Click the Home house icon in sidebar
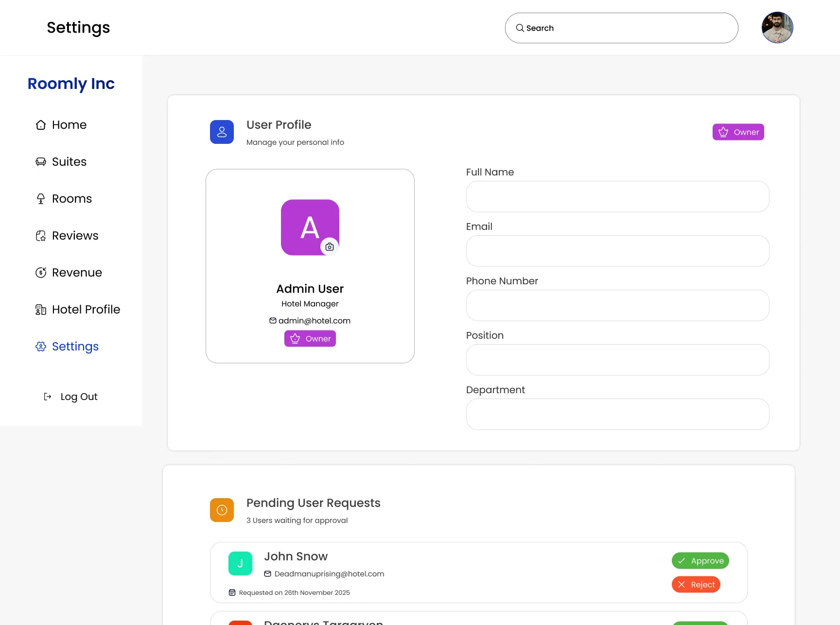840x625 pixels. tap(41, 125)
